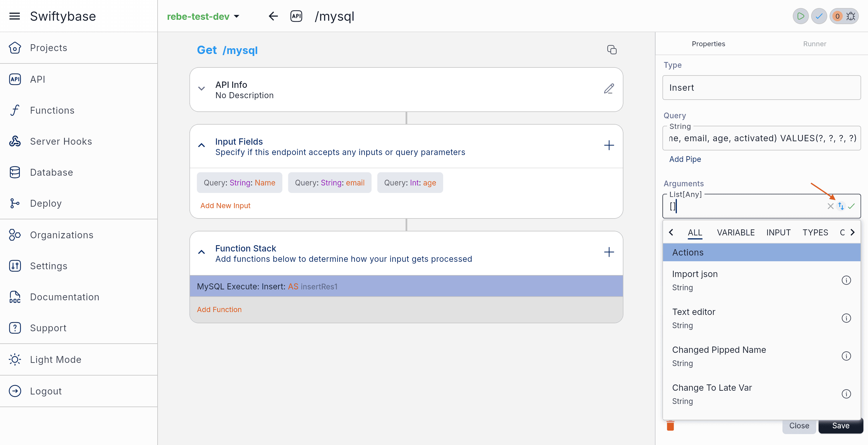The height and width of the screenshot is (445, 868).
Task: Select the Query String email input chip
Action: pos(330,183)
